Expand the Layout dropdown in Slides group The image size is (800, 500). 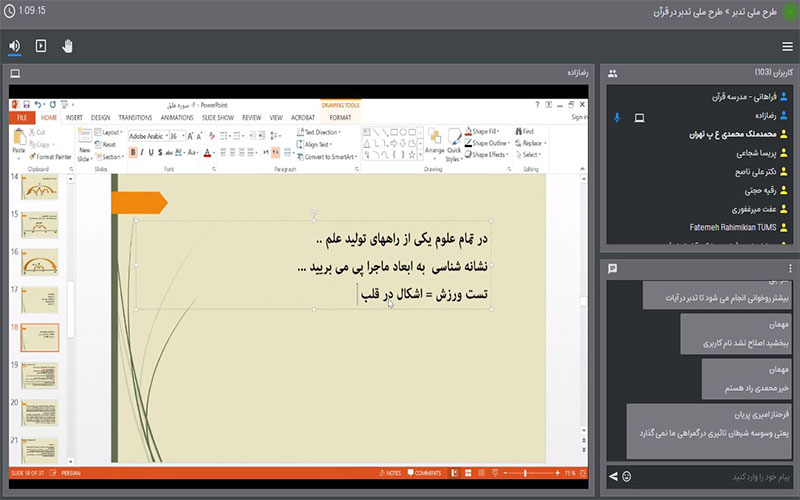[x=110, y=132]
